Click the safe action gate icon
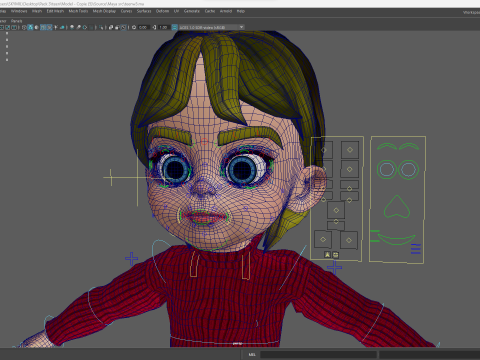Viewport: 480px width, 360px height. tap(7, 27)
